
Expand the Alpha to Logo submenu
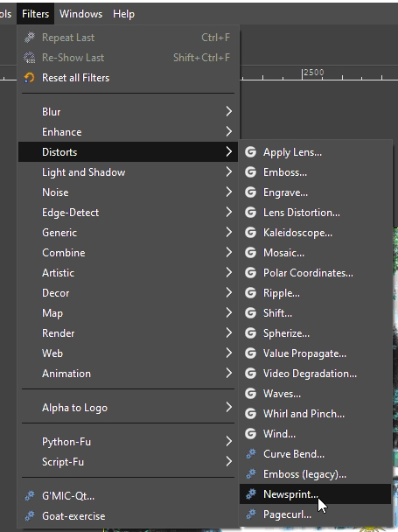[x=129, y=408]
